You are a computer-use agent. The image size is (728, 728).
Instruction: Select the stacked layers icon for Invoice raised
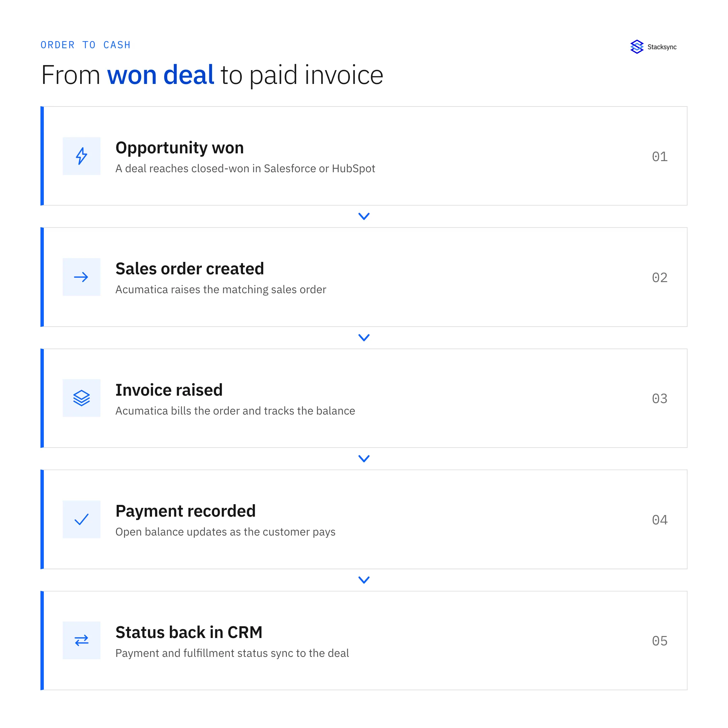[x=81, y=398]
